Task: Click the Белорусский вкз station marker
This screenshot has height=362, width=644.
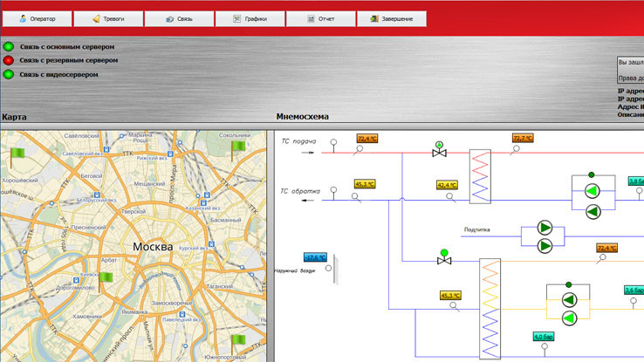Action: (97, 195)
